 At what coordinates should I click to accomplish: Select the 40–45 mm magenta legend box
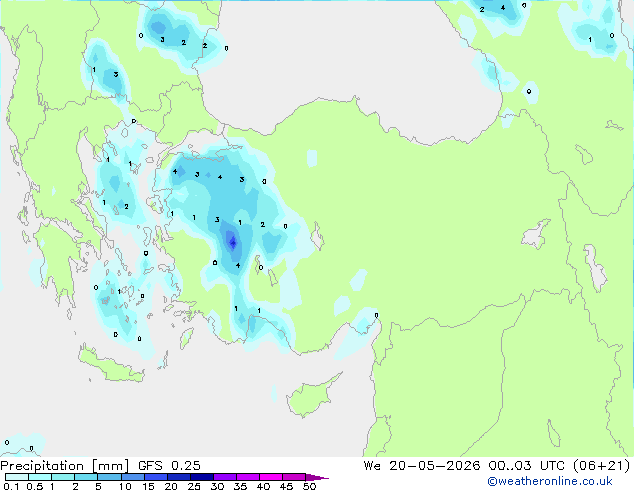tap(271, 477)
